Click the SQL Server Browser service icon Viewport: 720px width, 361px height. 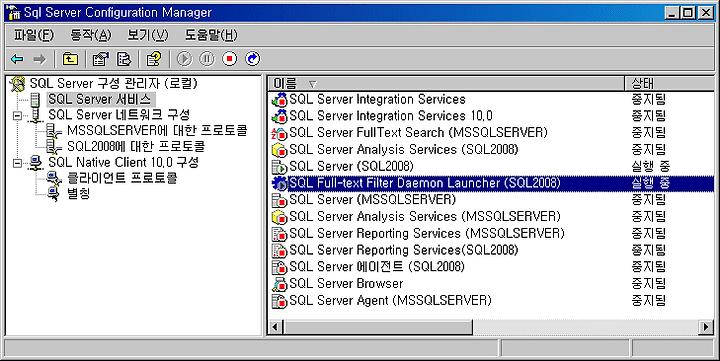tap(279, 284)
